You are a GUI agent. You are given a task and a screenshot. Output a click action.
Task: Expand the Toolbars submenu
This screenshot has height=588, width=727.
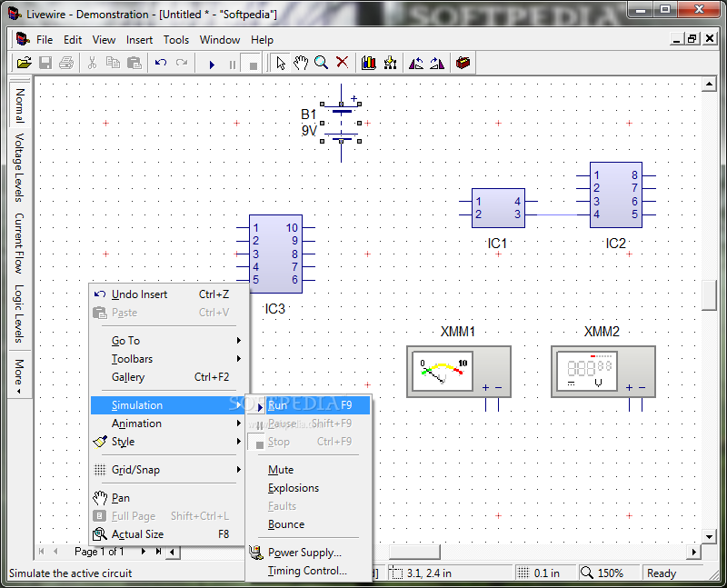pos(169,358)
